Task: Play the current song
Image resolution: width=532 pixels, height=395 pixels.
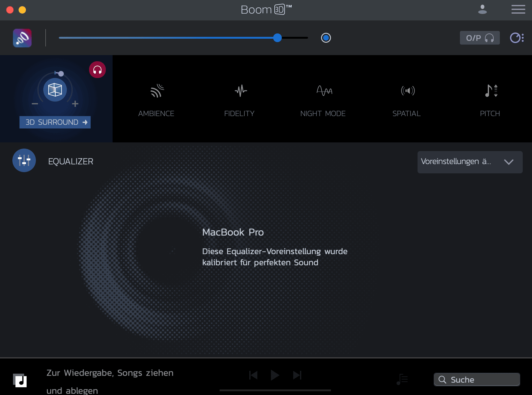Action: 275,375
